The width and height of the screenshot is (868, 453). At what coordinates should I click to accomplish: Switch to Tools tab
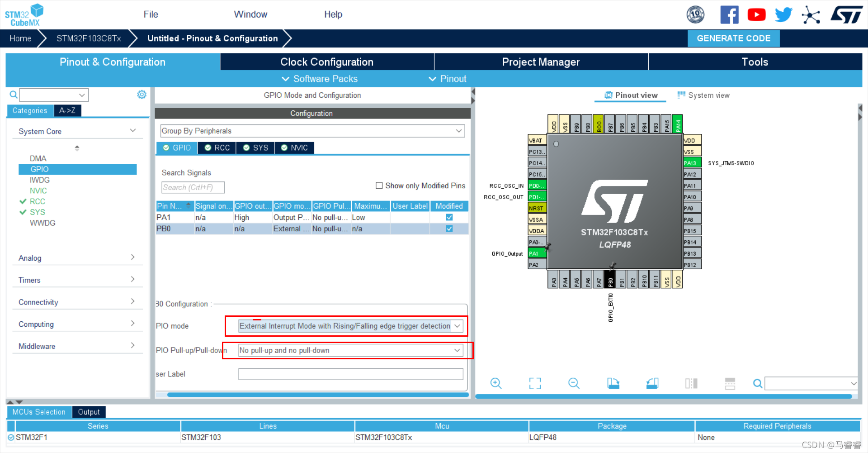point(755,62)
